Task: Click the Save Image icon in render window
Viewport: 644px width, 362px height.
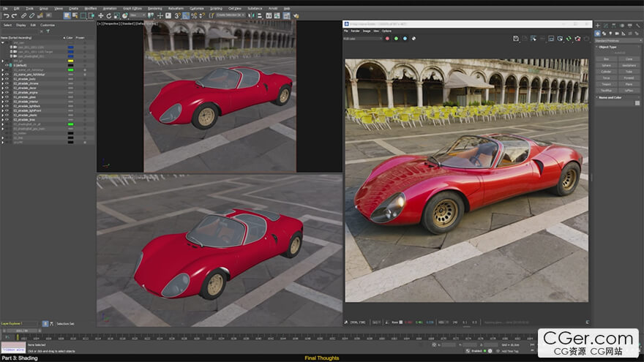Action: pyautogui.click(x=516, y=38)
